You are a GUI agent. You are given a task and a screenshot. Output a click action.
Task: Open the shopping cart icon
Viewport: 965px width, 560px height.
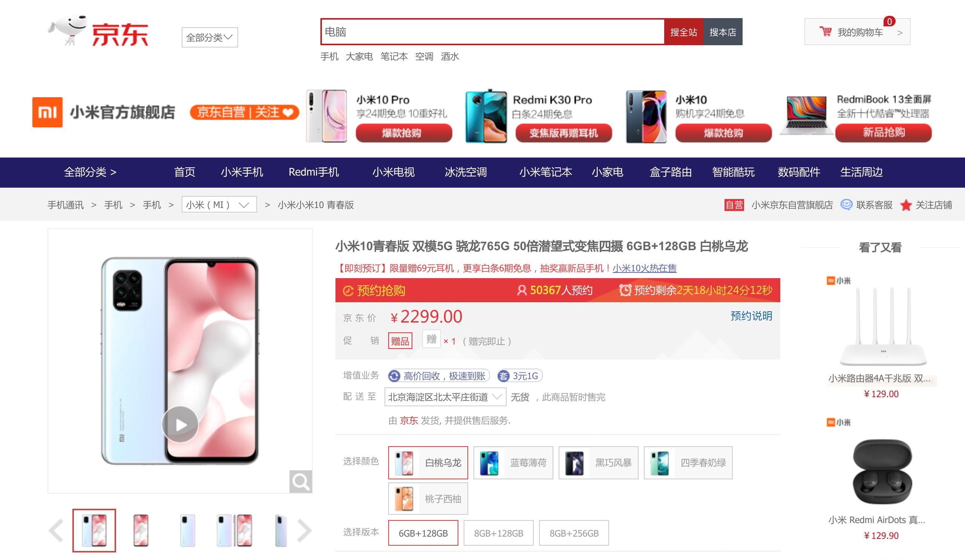(x=825, y=32)
